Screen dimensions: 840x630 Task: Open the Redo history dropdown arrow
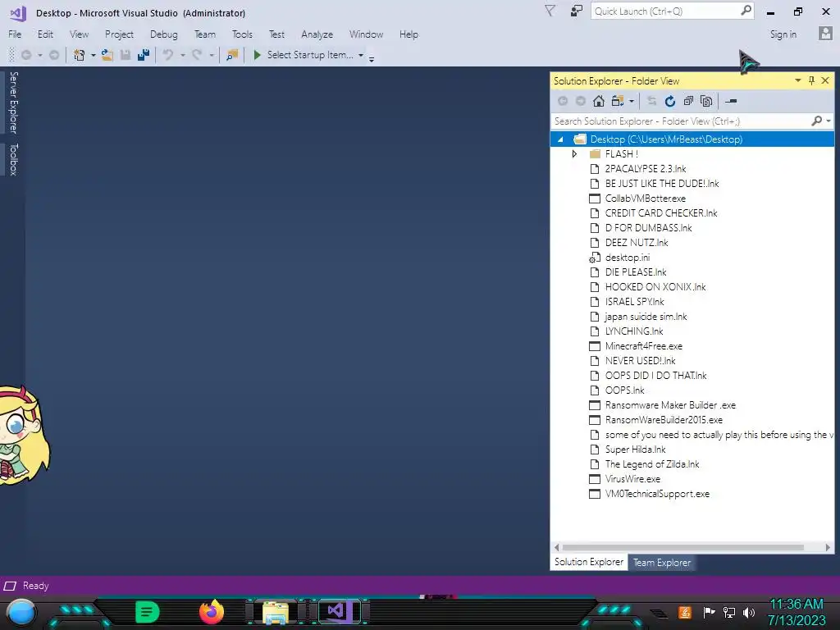click(x=212, y=55)
